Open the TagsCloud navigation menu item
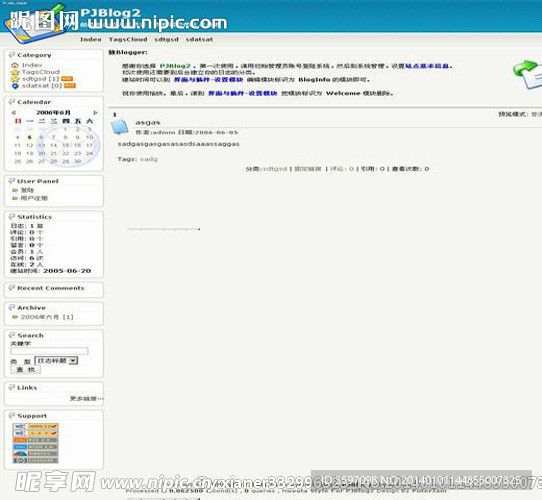This screenshot has width=542, height=500. [x=128, y=39]
